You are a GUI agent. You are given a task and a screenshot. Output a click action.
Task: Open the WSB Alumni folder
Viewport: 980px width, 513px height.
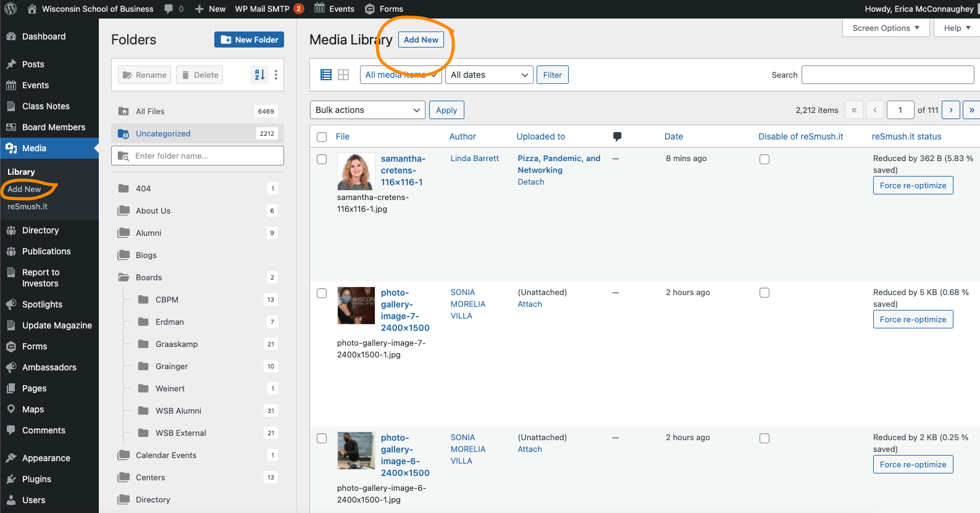[178, 411]
